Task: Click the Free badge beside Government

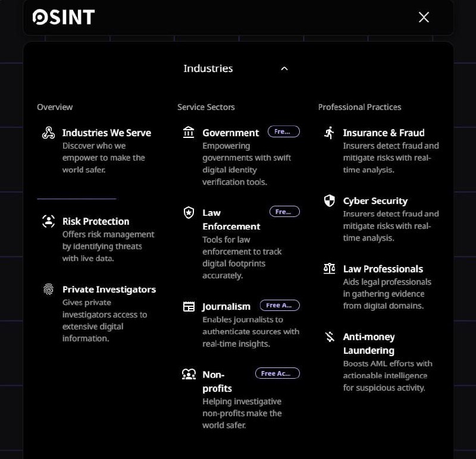Action: 283,131
